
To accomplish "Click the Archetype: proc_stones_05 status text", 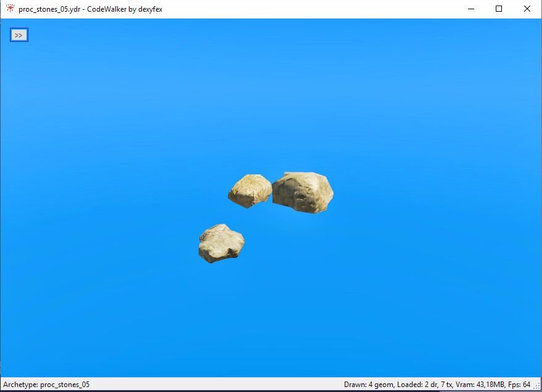I will pos(46,385).
